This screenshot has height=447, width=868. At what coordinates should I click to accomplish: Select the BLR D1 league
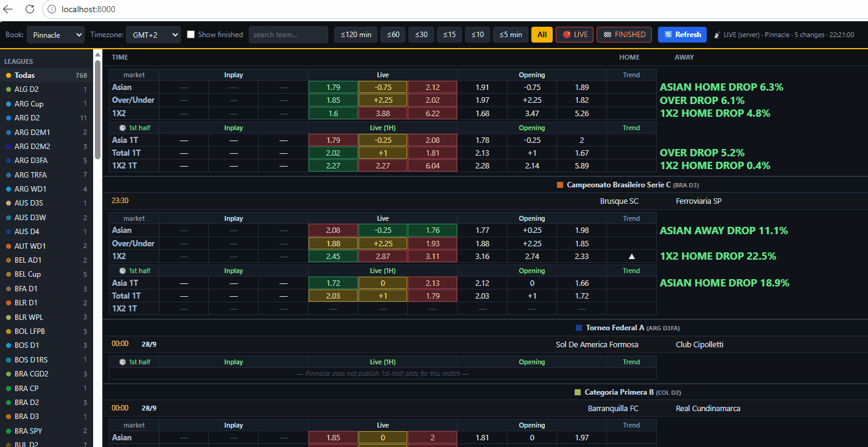point(47,303)
